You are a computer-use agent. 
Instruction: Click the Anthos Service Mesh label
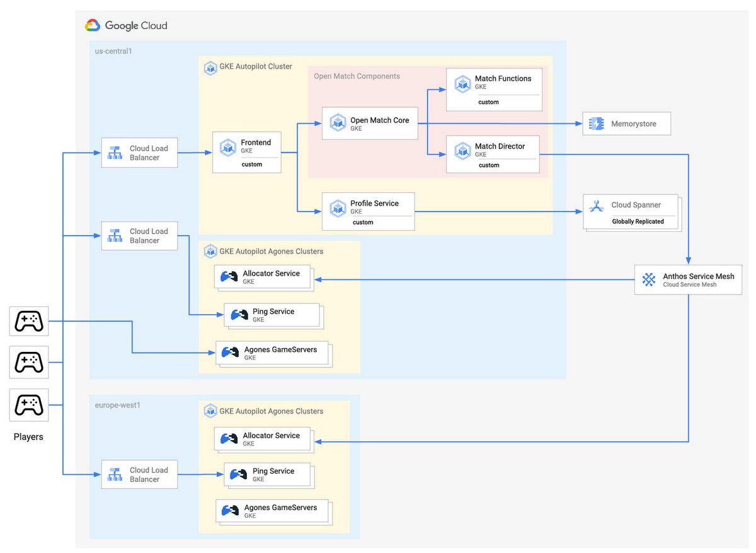(x=699, y=276)
